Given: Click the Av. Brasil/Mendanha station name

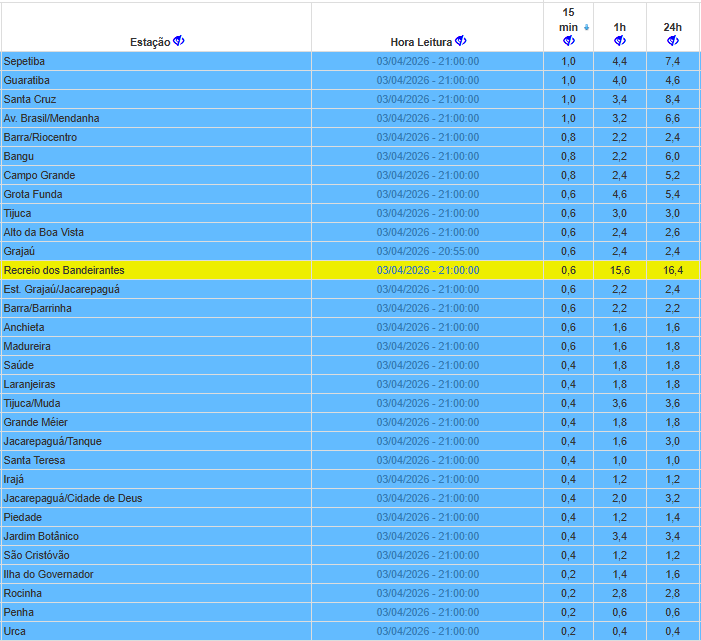Looking at the screenshot, I should pyautogui.click(x=51, y=118).
